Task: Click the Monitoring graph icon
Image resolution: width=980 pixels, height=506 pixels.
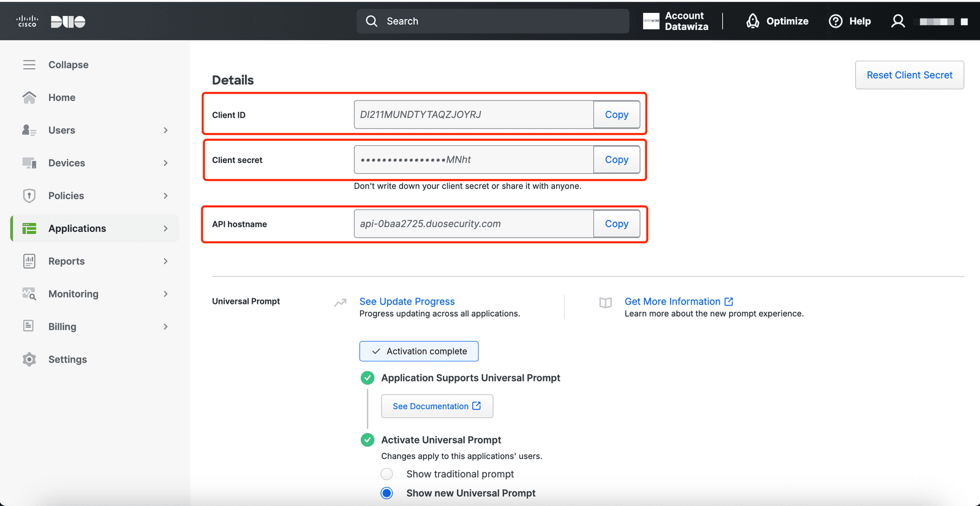Action: click(29, 293)
